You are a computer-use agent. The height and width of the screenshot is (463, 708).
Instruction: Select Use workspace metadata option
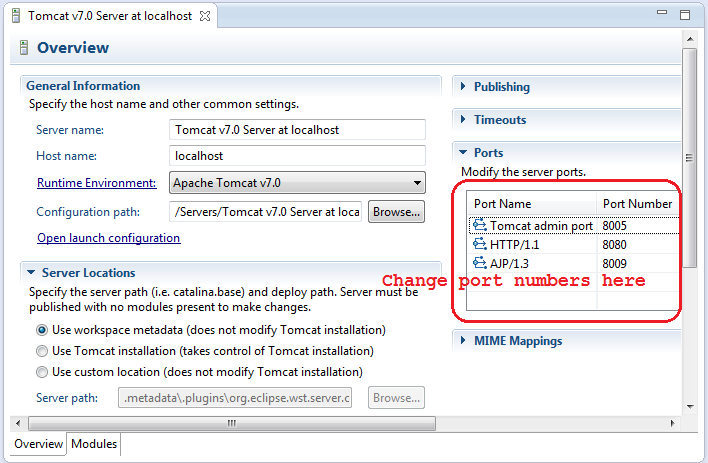click(42, 330)
